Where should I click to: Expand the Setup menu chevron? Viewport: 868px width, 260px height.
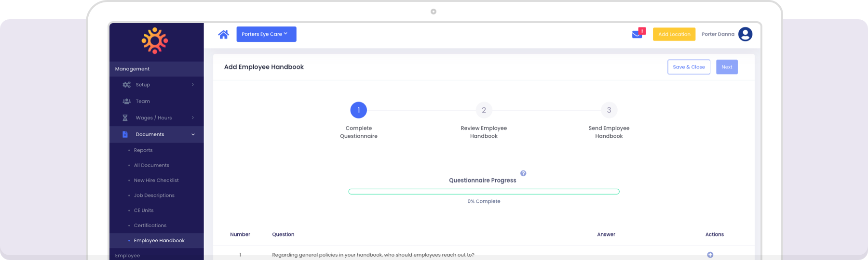point(193,85)
